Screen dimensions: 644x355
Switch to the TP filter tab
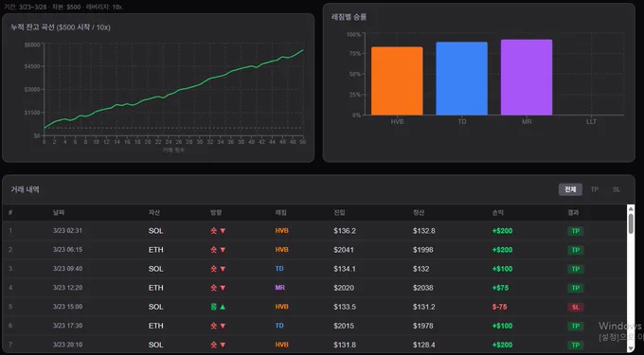(595, 189)
